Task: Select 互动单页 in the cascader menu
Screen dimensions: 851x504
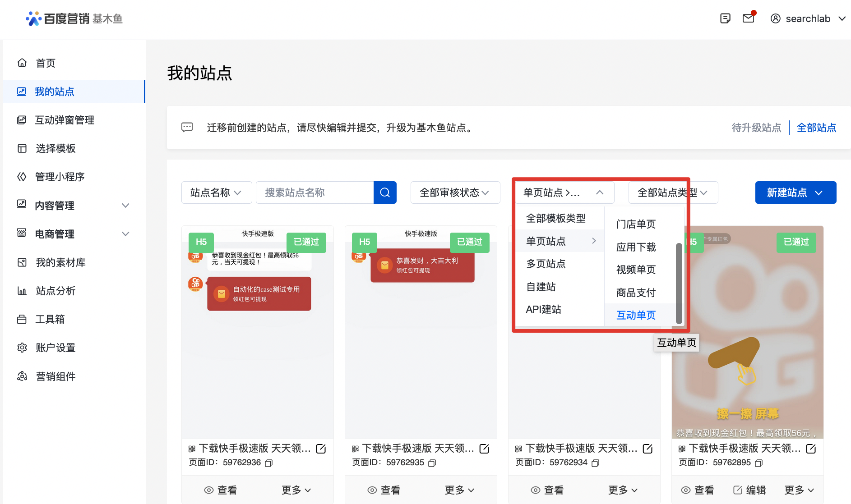Action: 636,315
